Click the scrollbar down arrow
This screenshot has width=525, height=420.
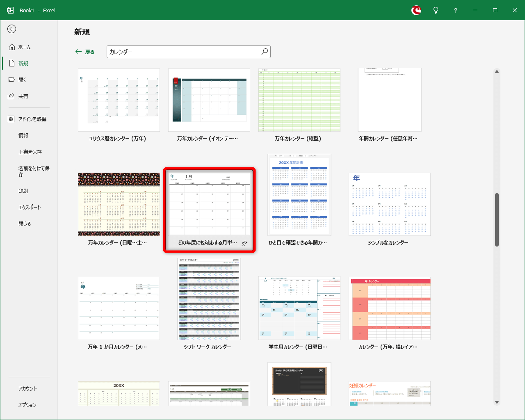[x=497, y=402]
